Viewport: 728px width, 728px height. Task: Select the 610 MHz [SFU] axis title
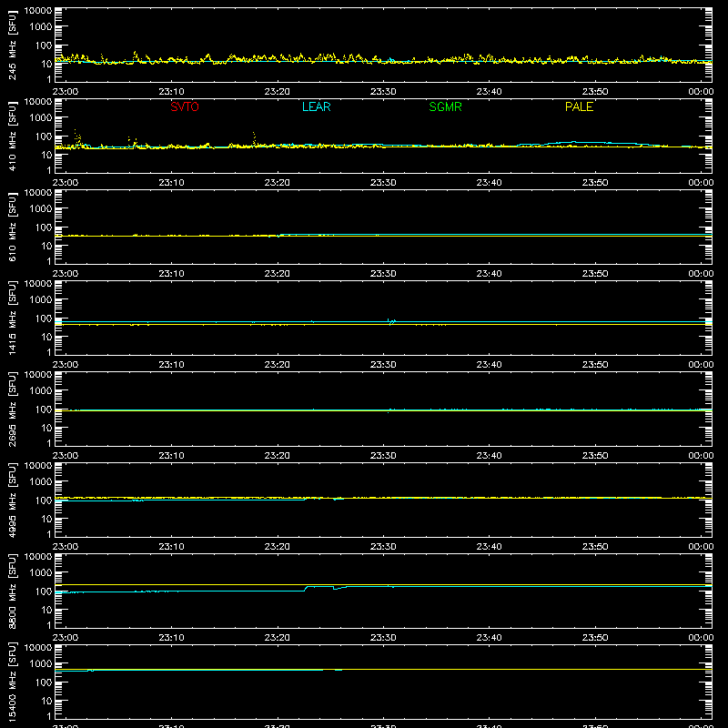click(x=13, y=227)
